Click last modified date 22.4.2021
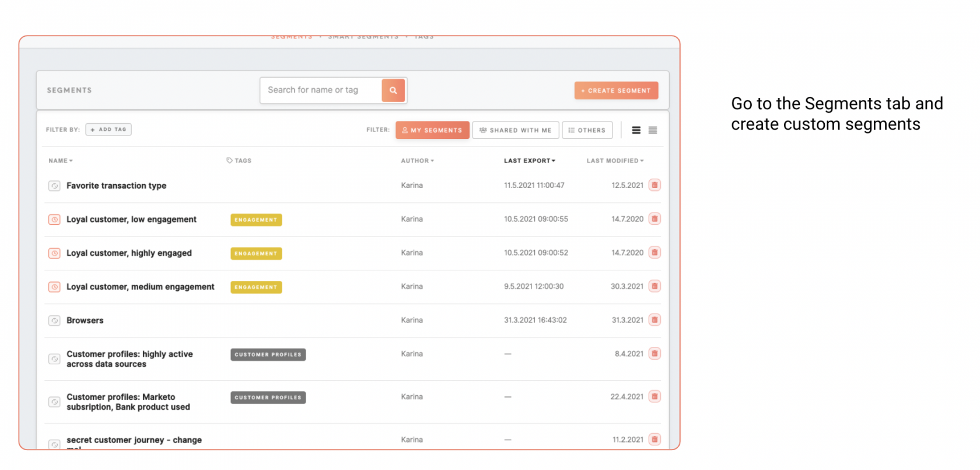 point(627,396)
